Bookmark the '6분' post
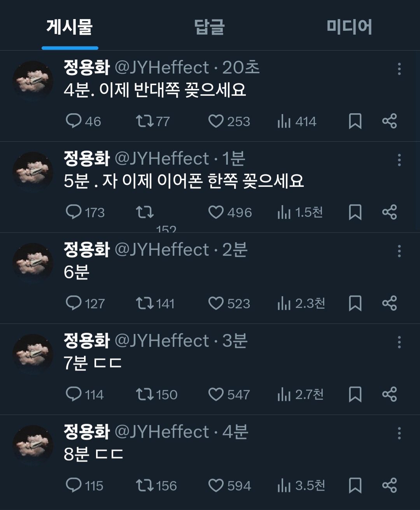Screen dimensions: 420x510 pos(355,303)
